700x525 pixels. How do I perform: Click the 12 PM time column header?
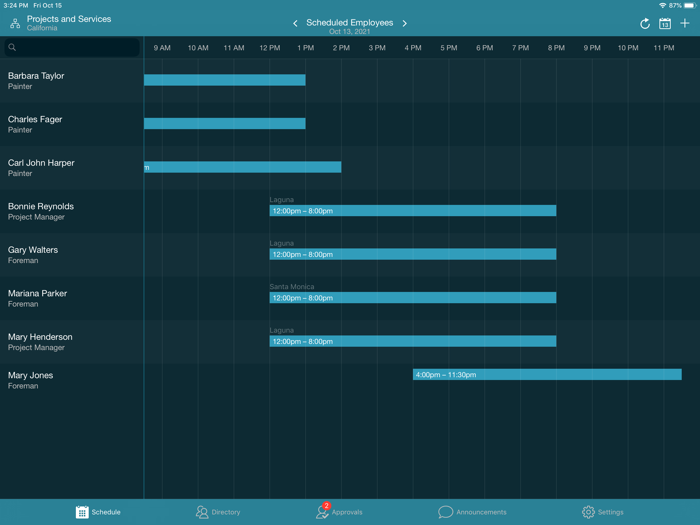pos(270,48)
